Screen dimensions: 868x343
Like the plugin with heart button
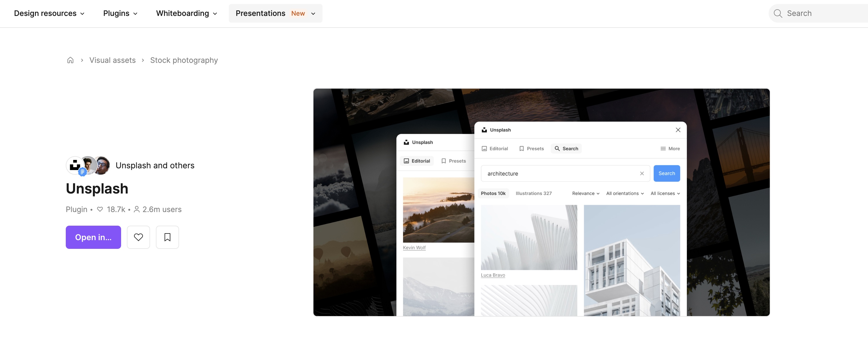[x=138, y=237]
